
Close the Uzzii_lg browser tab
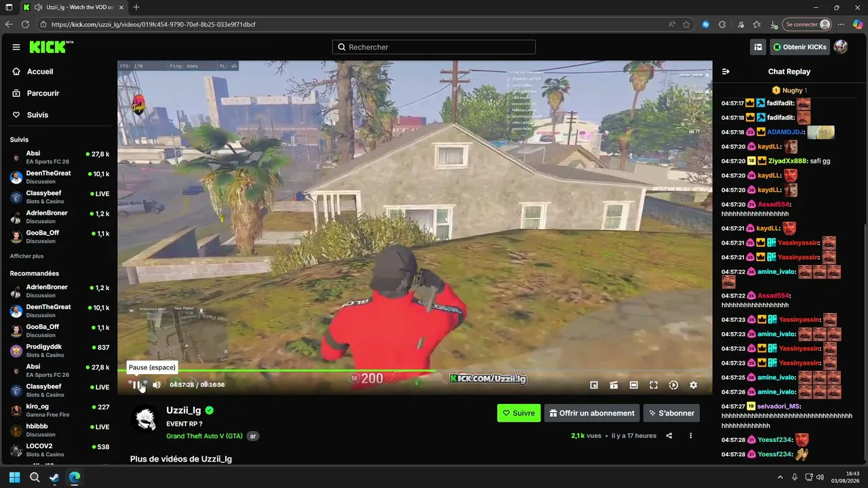tap(121, 7)
